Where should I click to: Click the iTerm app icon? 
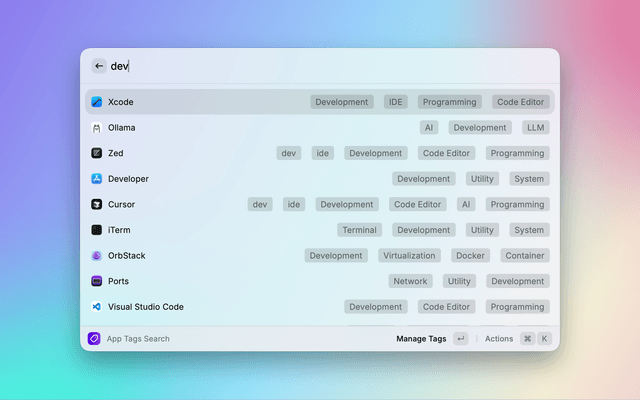tap(97, 230)
